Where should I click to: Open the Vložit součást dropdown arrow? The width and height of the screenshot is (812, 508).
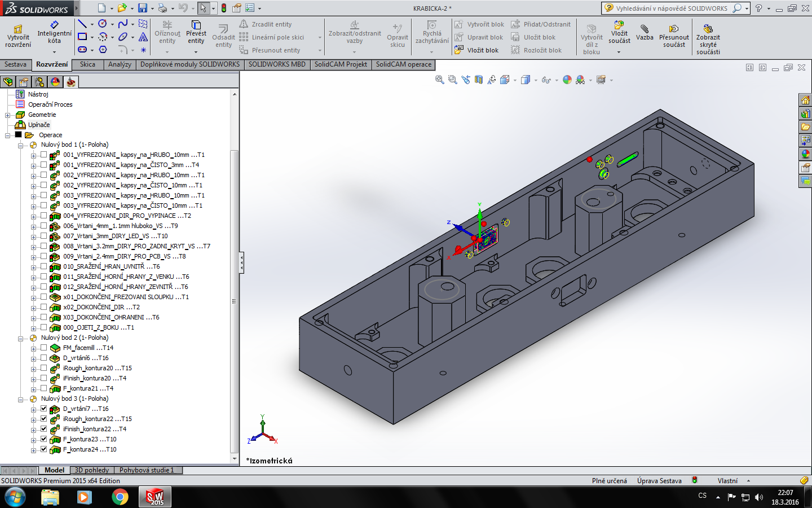click(x=619, y=52)
